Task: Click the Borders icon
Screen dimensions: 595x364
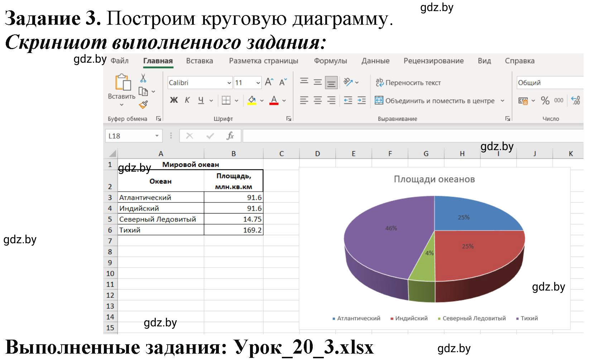Action: point(226,100)
